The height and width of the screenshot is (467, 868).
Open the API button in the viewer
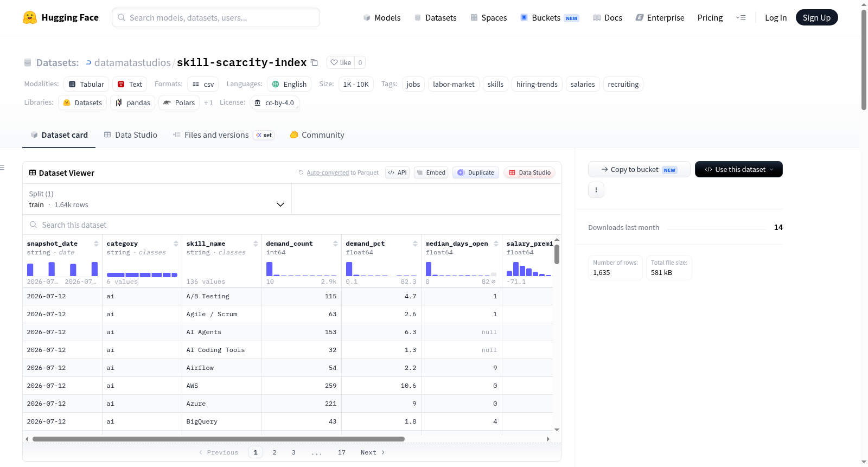(397, 172)
